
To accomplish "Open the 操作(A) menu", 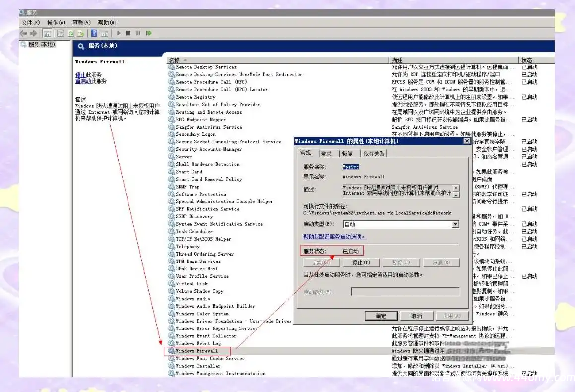I will (x=56, y=23).
